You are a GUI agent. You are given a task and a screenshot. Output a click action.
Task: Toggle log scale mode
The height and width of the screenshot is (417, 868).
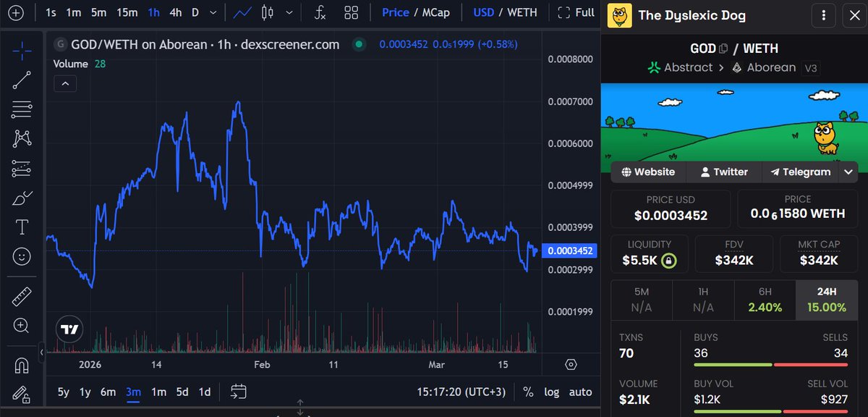pyautogui.click(x=552, y=392)
